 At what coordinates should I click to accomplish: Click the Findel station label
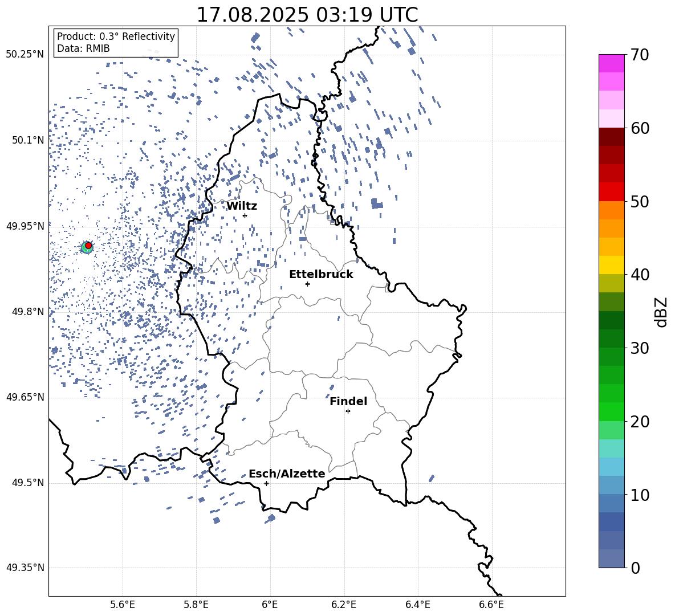(348, 401)
